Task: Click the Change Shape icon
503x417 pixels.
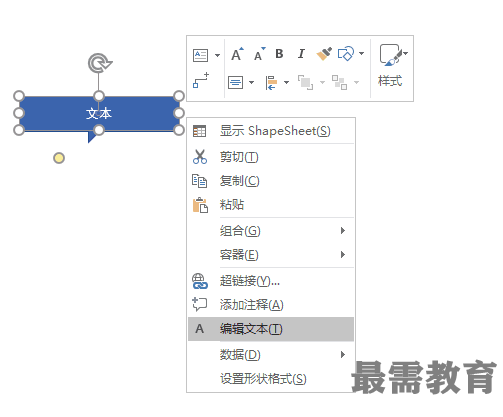Action: pos(346,54)
